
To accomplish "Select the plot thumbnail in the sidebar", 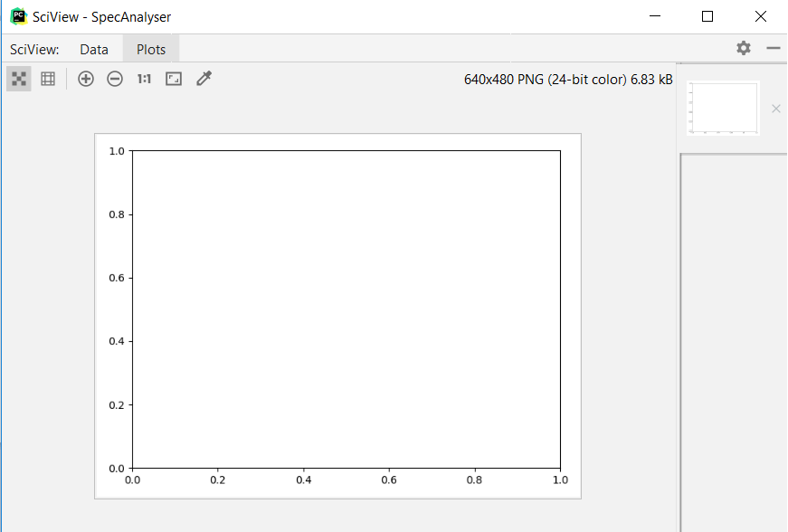I will click(722, 107).
